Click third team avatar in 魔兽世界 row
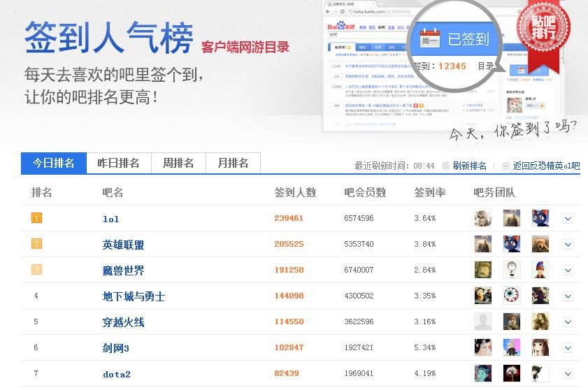 click(540, 270)
